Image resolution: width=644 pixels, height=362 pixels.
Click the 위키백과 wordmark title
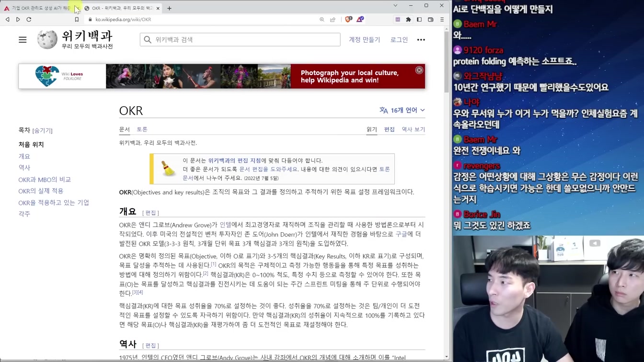point(87,36)
